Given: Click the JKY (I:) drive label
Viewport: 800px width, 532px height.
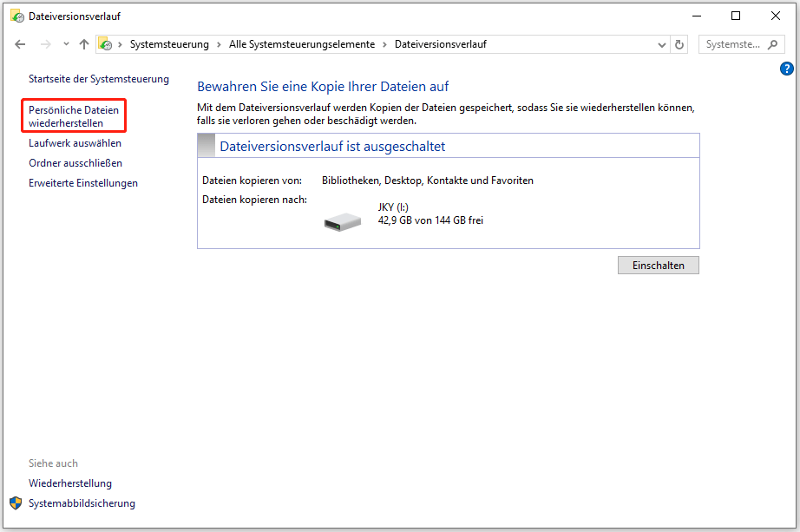Looking at the screenshot, I should pos(393,207).
